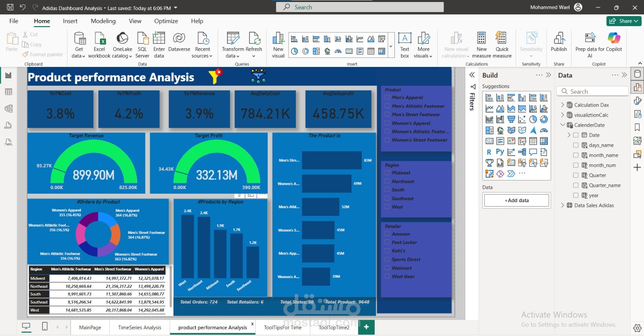Expand the visuals gallery dropdown in ribbon
Viewport: 644px width, 336px height.
391,47
